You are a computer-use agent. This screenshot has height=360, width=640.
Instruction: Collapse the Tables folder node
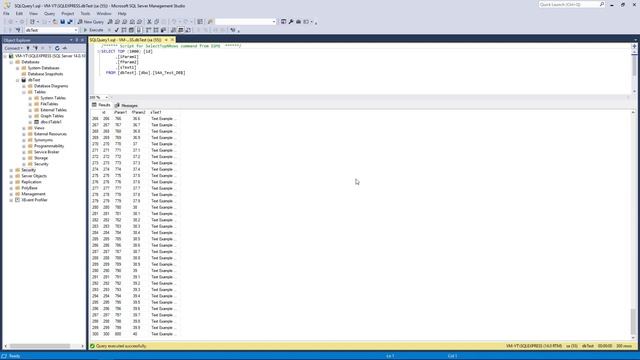click(x=24, y=92)
